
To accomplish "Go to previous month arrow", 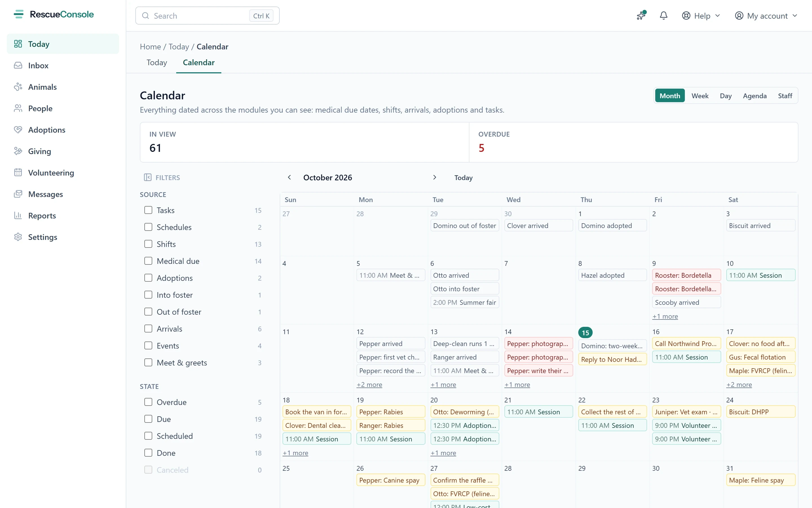I will point(289,178).
